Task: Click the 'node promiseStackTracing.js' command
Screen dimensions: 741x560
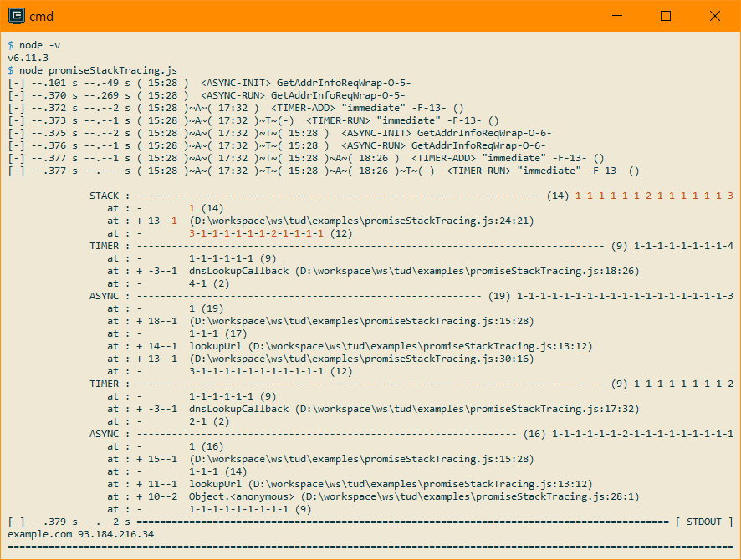Action: click(92, 70)
